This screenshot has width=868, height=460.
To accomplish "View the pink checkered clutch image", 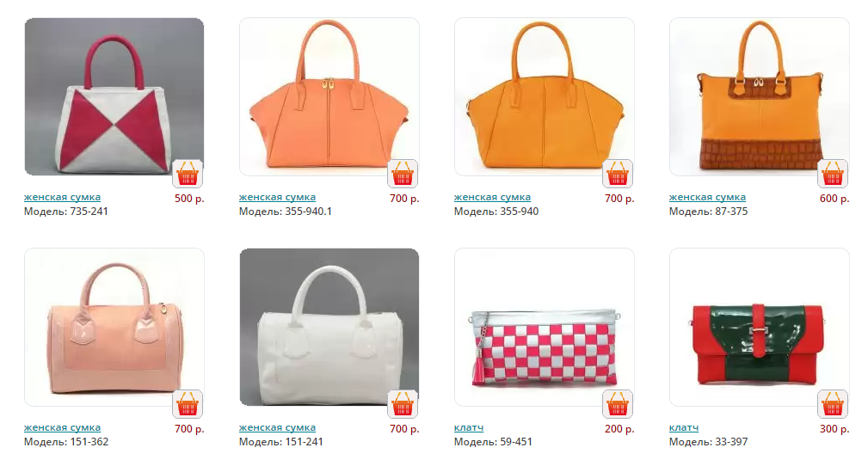I will [x=545, y=327].
